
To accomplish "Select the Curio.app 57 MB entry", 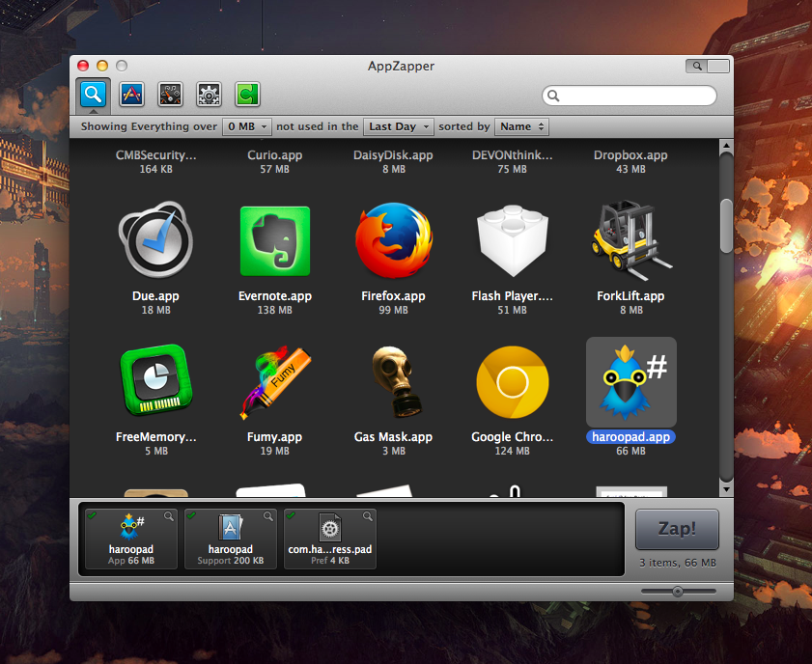I will point(275,161).
